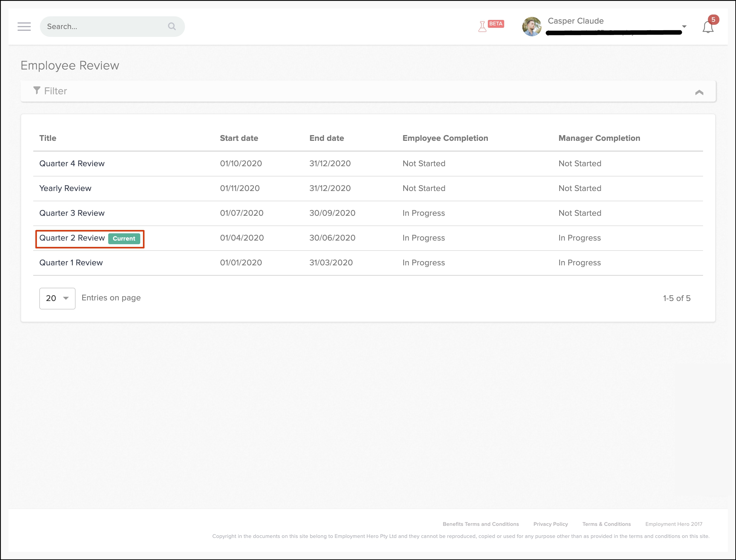Click Quarter 1 Review's Manager In Progress status
736x560 pixels.
point(580,263)
